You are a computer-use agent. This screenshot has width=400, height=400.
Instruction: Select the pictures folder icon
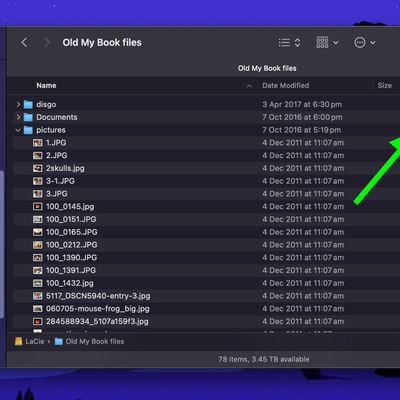coord(28,130)
